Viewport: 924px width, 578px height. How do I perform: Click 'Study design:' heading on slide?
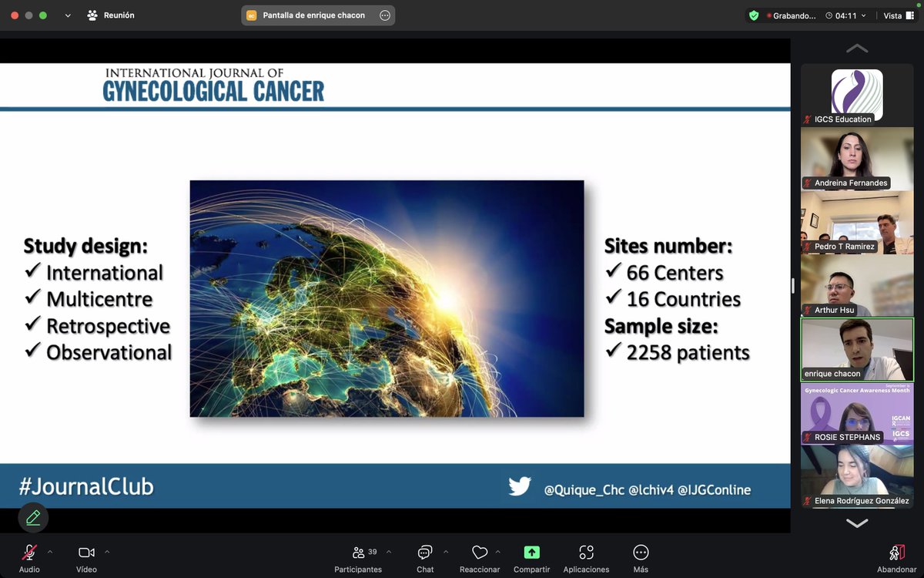pos(85,247)
